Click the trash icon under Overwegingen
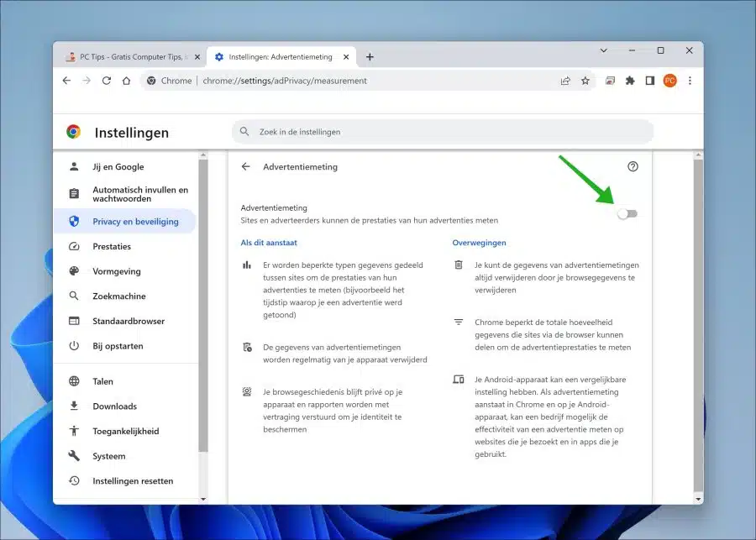 click(459, 265)
